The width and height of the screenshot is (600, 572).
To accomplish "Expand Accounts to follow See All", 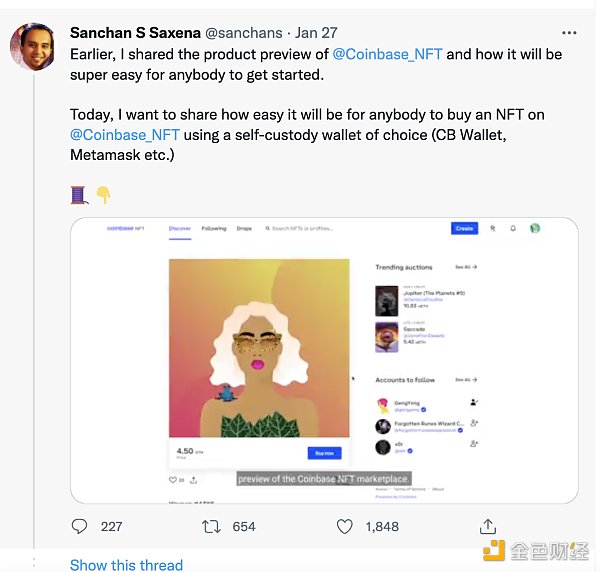I will pyautogui.click(x=466, y=380).
